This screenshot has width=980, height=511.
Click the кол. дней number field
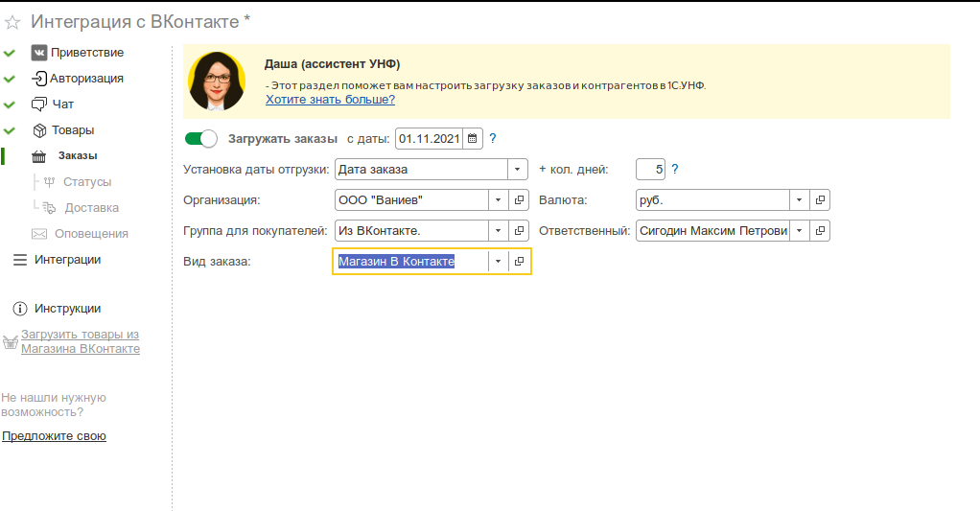point(650,170)
